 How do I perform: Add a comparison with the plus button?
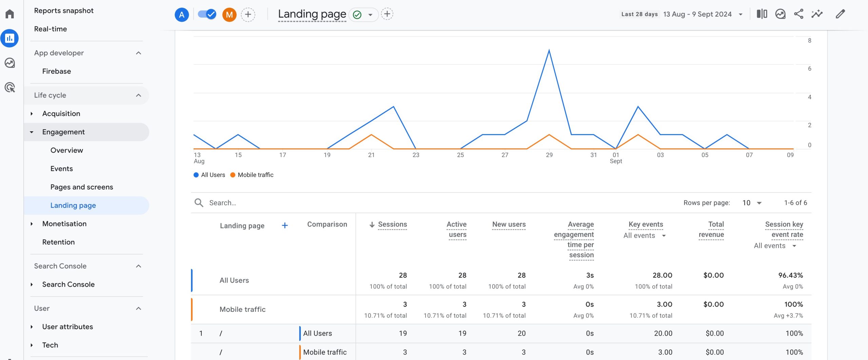(249, 14)
